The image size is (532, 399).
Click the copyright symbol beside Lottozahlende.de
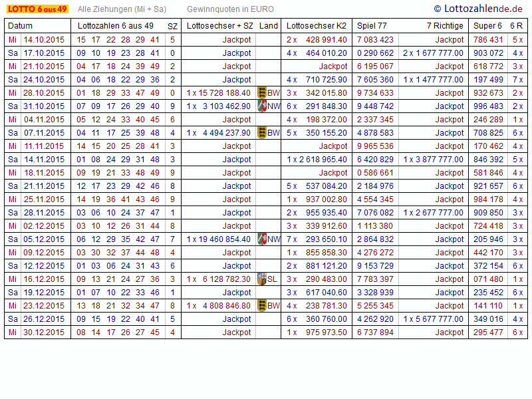click(438, 9)
